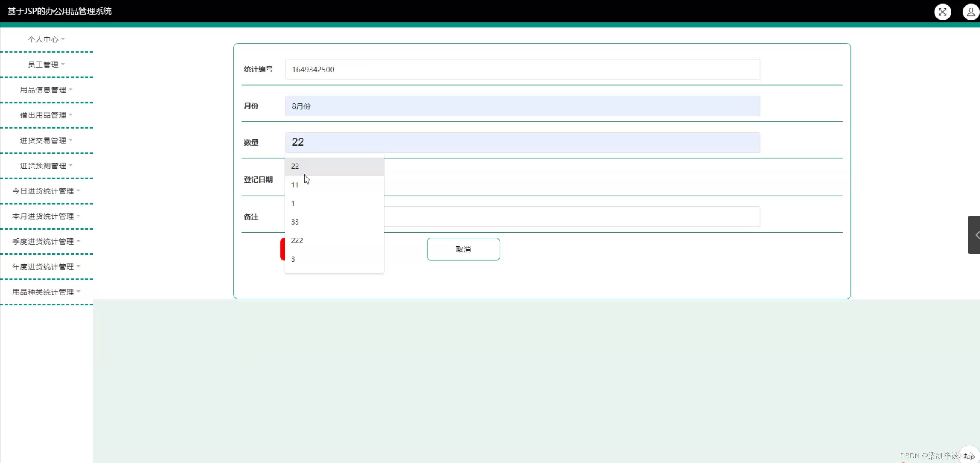Viewport: 980px width, 463px height.
Task: Click the system title 基于JSP的办公用品管理系统
Action: [60, 11]
